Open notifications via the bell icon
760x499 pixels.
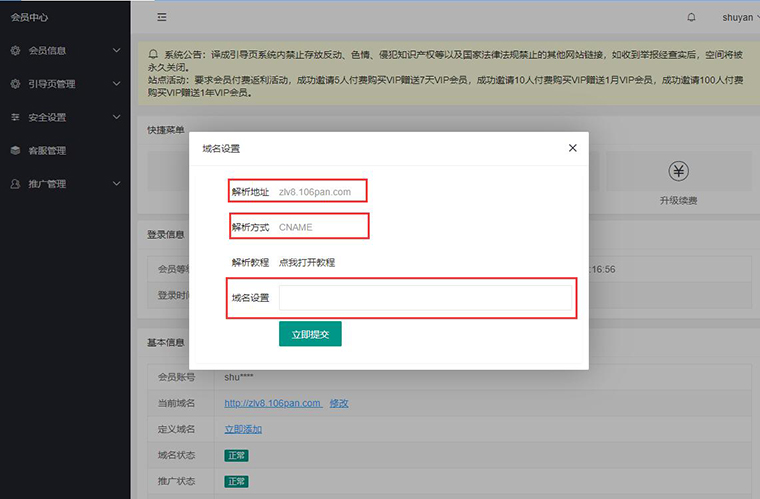tap(691, 17)
